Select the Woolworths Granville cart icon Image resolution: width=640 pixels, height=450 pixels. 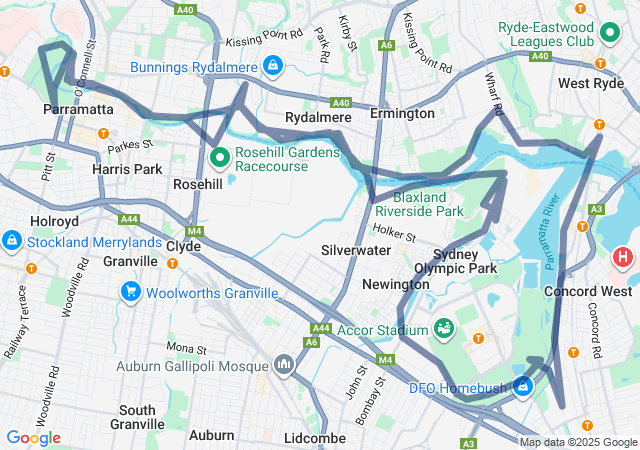131,292
